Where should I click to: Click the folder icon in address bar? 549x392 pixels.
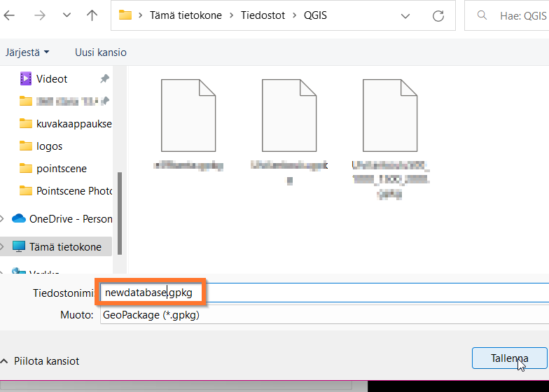(125, 15)
